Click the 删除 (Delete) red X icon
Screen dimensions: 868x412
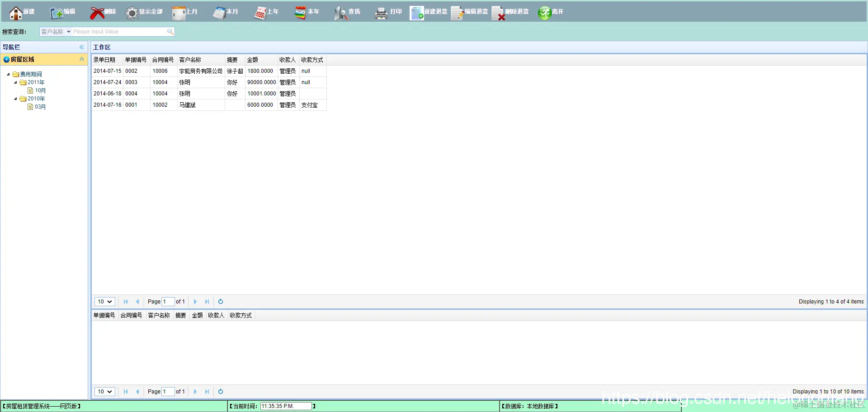pos(97,13)
